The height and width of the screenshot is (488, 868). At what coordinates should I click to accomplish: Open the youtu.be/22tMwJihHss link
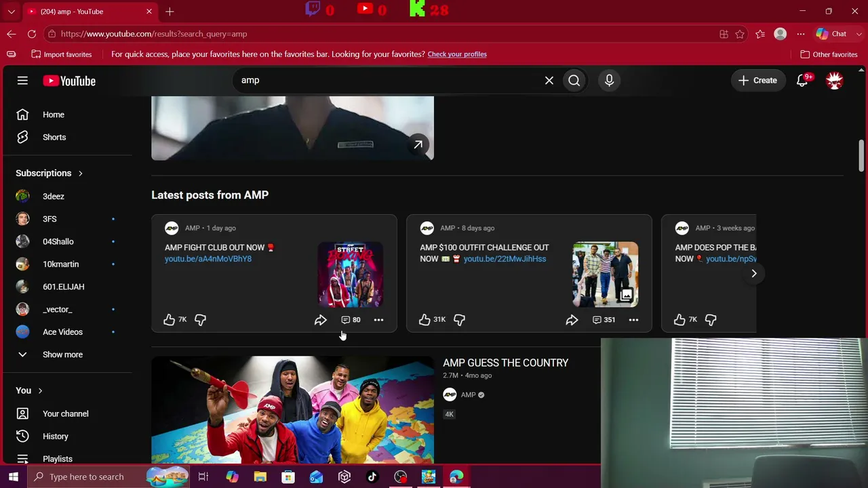pyautogui.click(x=505, y=259)
